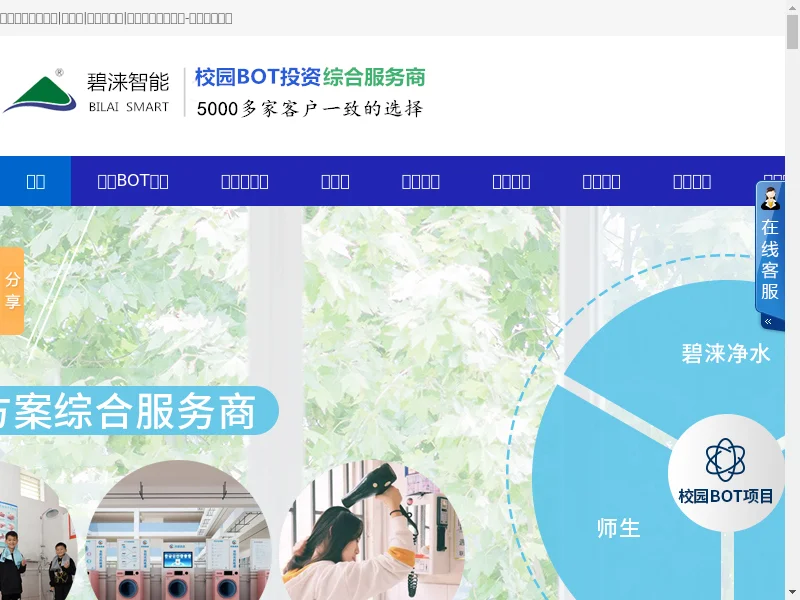
Task: Click the page vertical scrollbar thumb
Action: [x=792, y=32]
